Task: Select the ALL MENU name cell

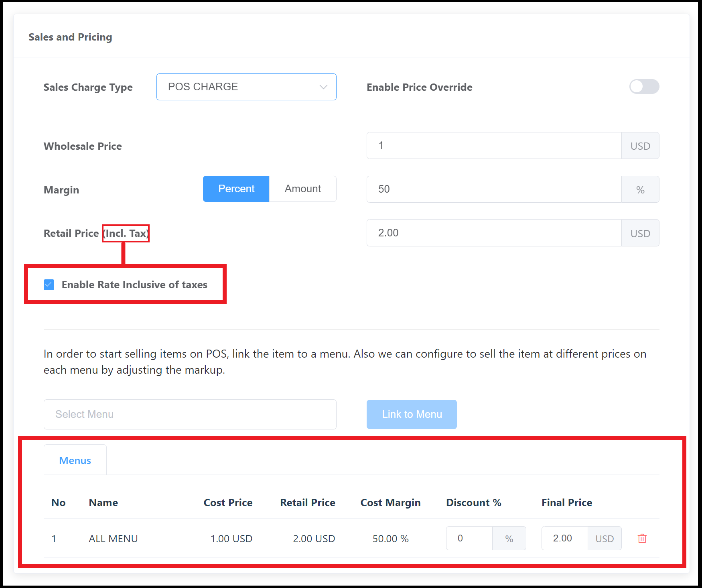Action: [113, 539]
